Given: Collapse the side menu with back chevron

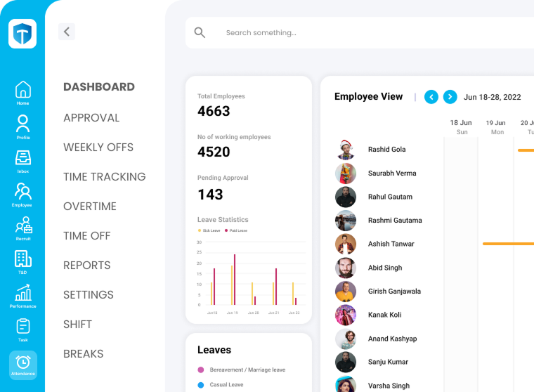Looking at the screenshot, I should [x=66, y=32].
